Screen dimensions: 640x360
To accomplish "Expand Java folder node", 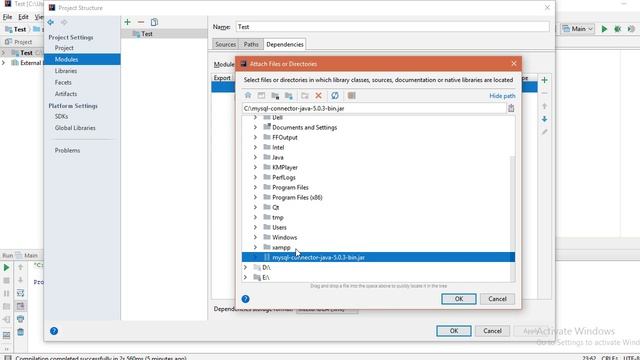I will (255, 157).
